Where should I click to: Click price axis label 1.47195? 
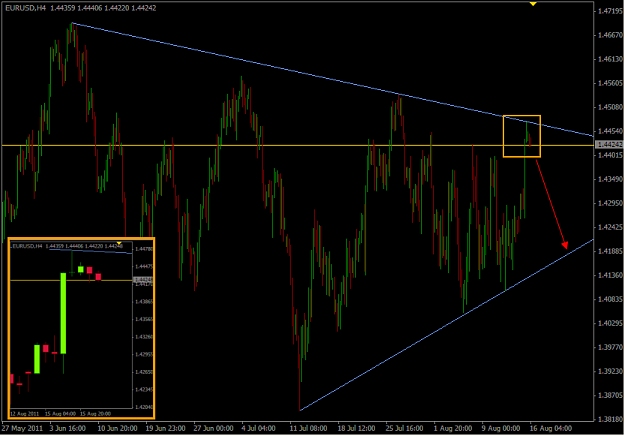tap(610, 11)
